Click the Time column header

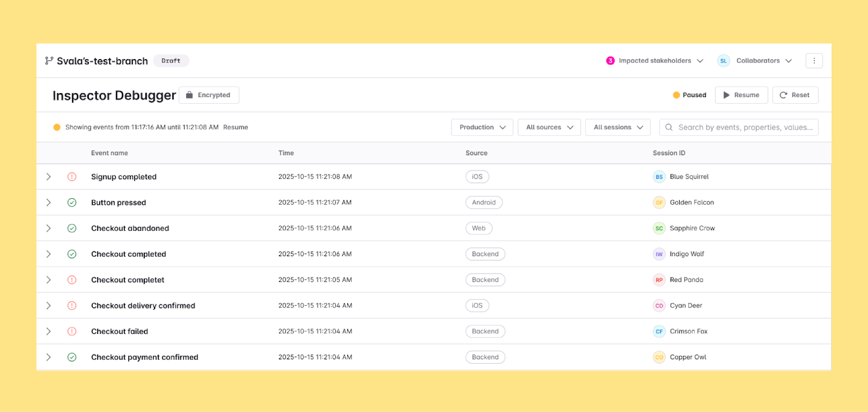pos(286,153)
